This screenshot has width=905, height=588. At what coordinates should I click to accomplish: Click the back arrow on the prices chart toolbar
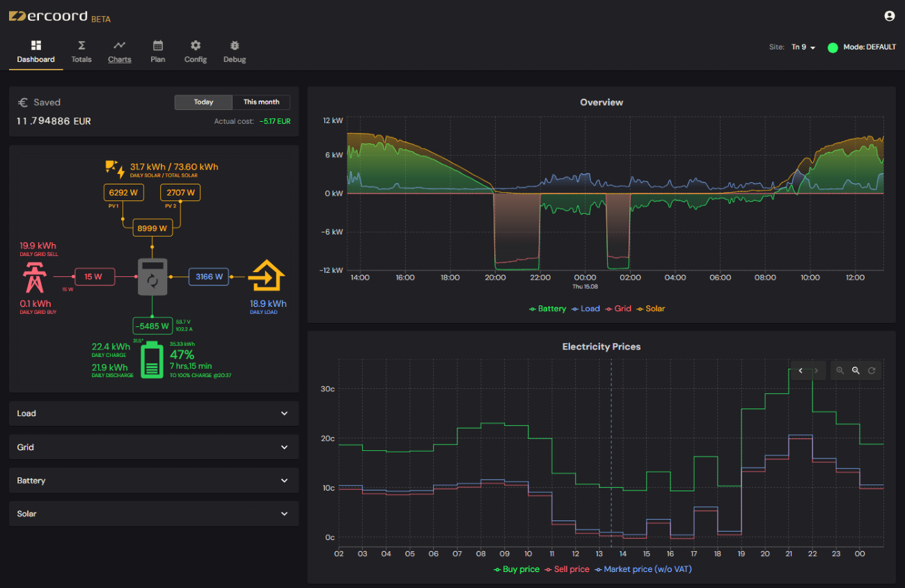[800, 370]
